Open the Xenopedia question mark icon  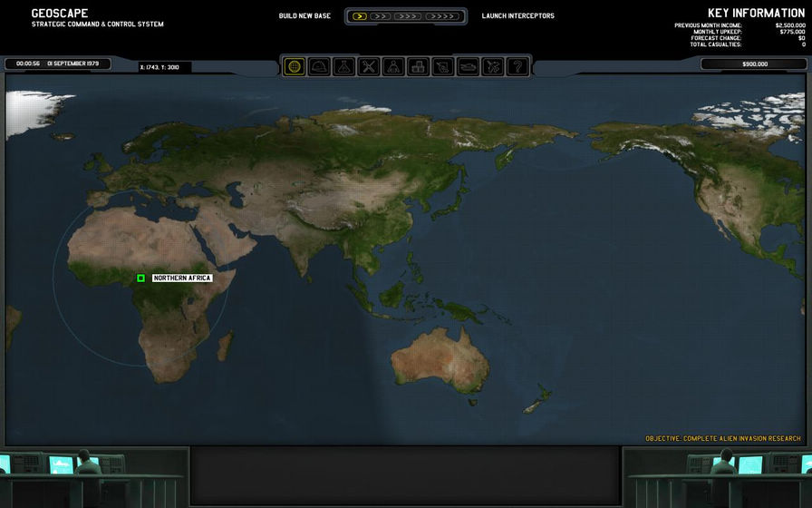tap(517, 66)
